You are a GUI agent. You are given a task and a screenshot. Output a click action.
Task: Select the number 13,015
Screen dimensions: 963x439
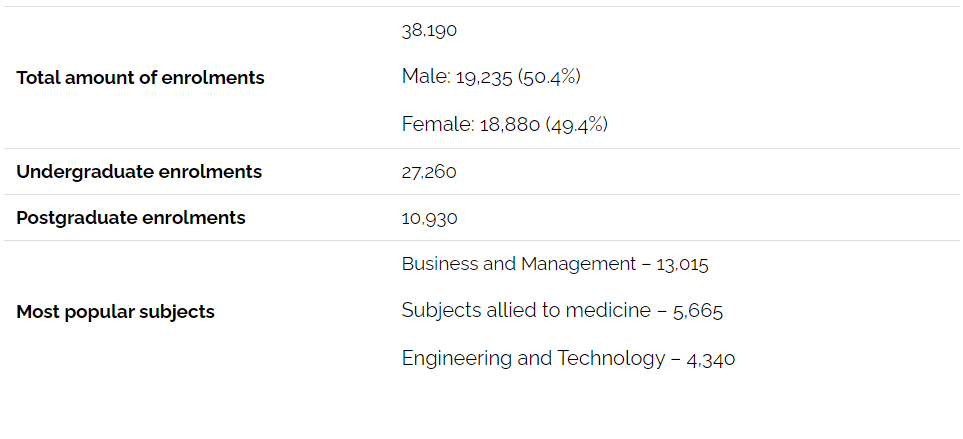coord(682,264)
